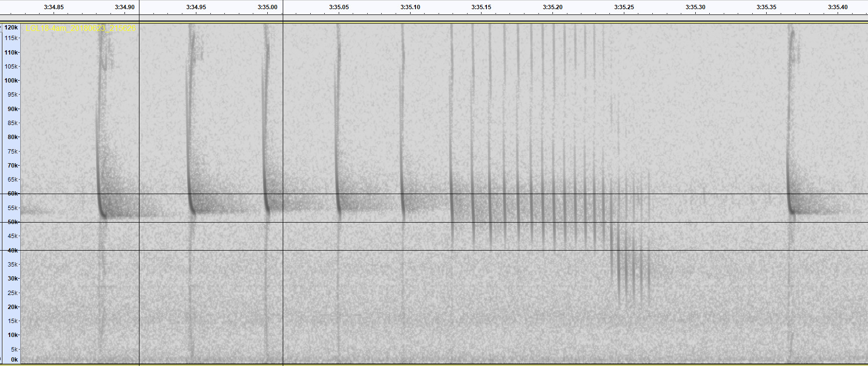Click the 3:34.85 time ruler mark
This screenshot has height=366, width=868.
click(54, 7)
